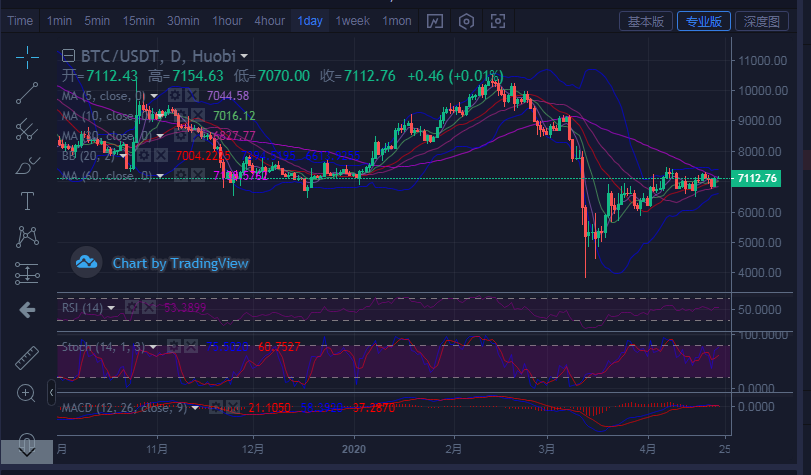Expand the RSI (14) dropdown arrow
This screenshot has height=475, width=811.
(x=111, y=308)
